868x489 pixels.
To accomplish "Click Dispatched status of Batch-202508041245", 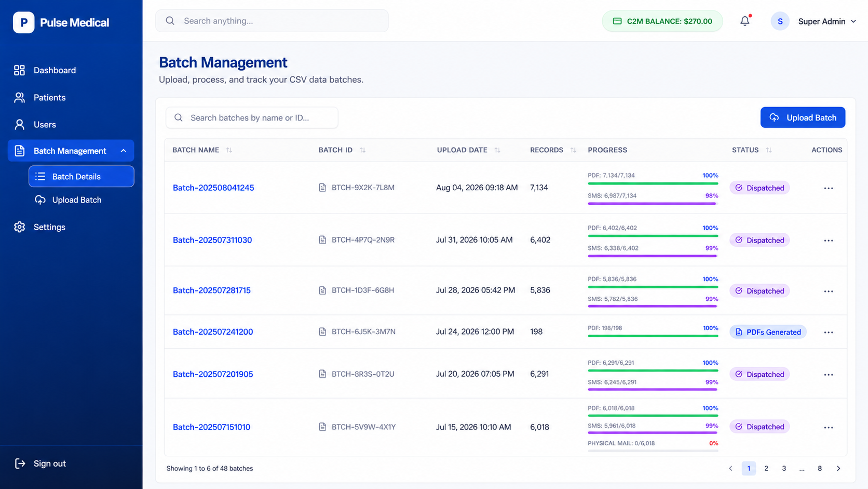I will click(759, 188).
